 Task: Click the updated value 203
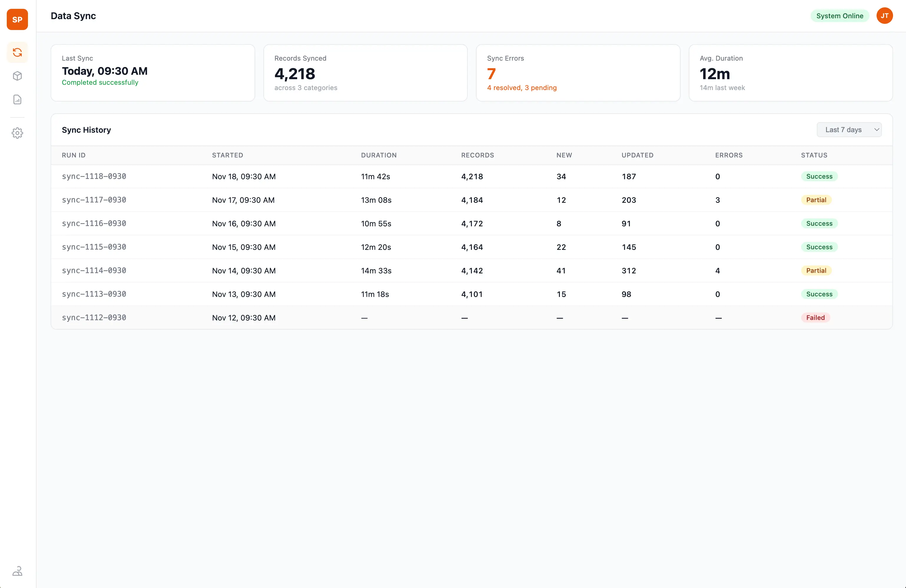pos(629,200)
